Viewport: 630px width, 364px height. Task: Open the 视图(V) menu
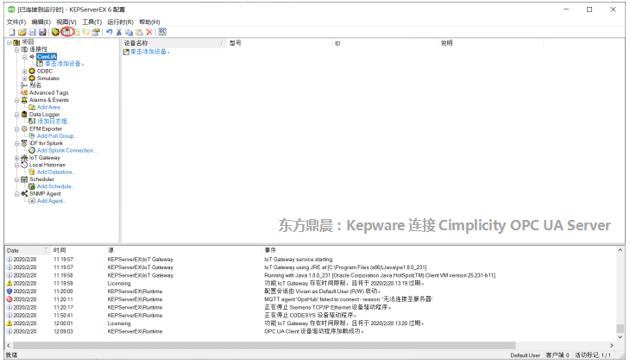tap(66, 22)
